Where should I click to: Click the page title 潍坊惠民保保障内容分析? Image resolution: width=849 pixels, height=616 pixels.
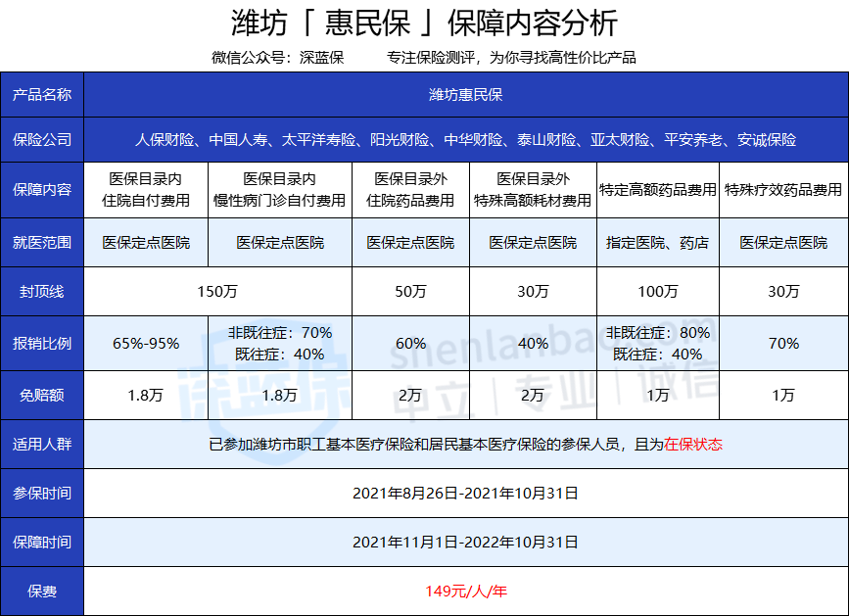click(x=424, y=24)
